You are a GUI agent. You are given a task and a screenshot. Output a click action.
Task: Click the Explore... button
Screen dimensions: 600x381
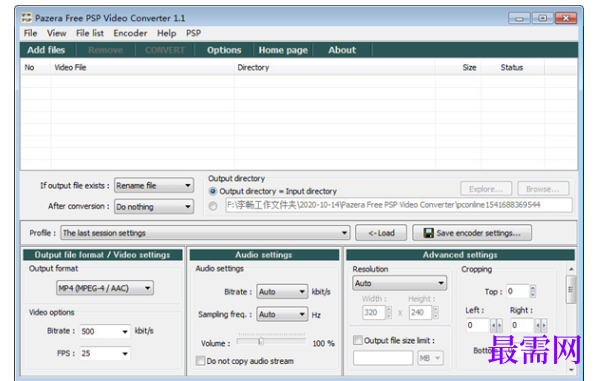click(486, 189)
